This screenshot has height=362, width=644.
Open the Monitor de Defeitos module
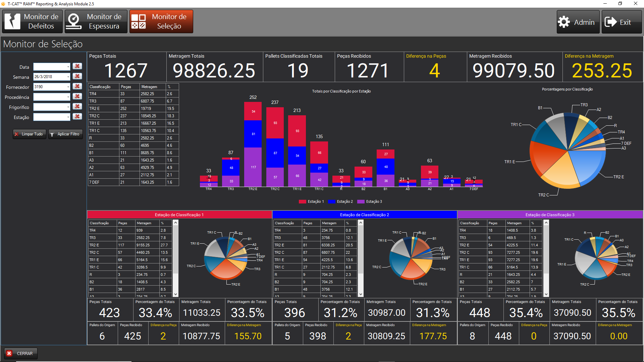(32, 21)
